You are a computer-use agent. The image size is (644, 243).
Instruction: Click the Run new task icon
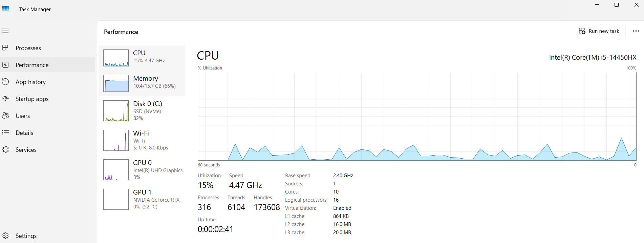click(582, 31)
